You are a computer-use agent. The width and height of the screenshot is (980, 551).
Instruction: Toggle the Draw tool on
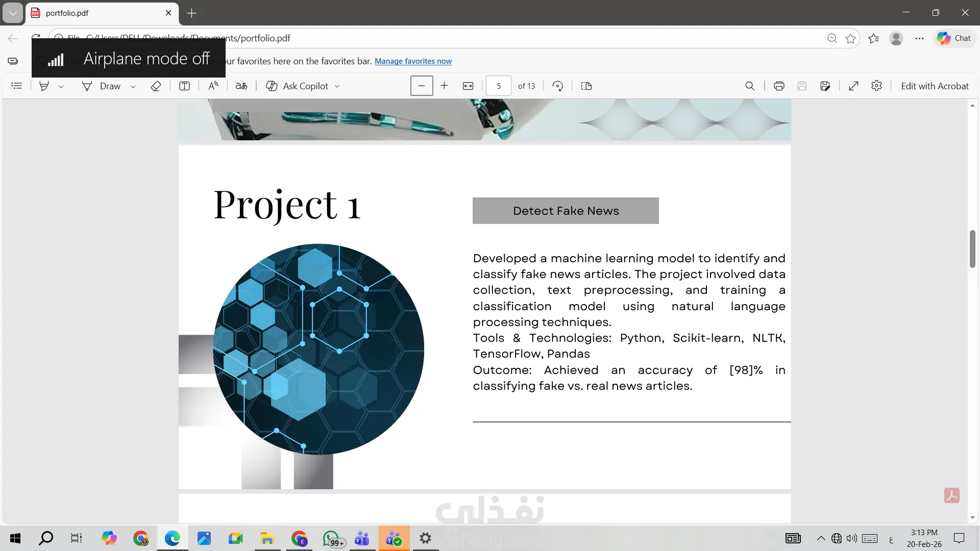tap(102, 86)
